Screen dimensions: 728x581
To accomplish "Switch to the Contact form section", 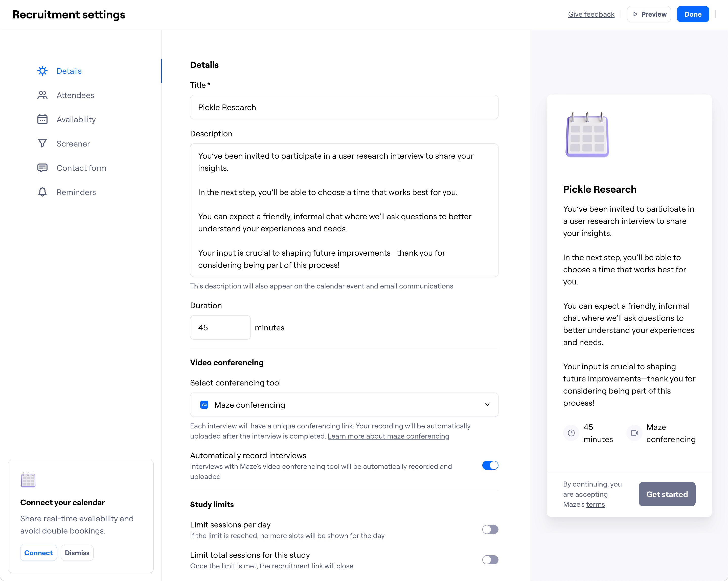I will pyautogui.click(x=81, y=168).
